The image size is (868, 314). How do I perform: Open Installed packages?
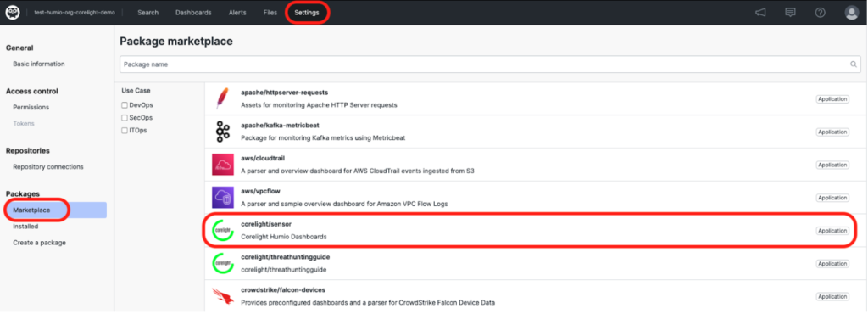25,226
